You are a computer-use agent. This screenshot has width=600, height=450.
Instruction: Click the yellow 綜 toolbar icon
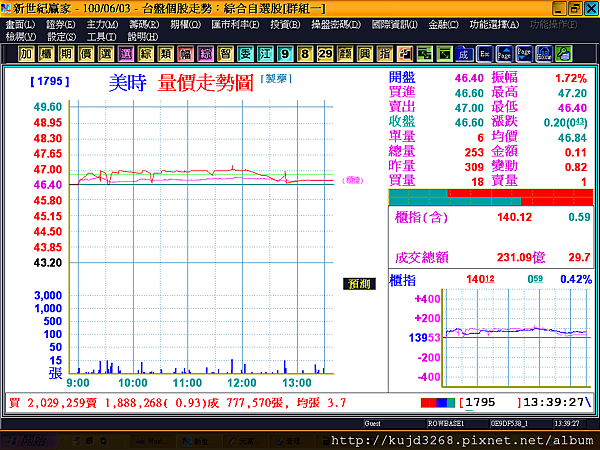[x=145, y=54]
